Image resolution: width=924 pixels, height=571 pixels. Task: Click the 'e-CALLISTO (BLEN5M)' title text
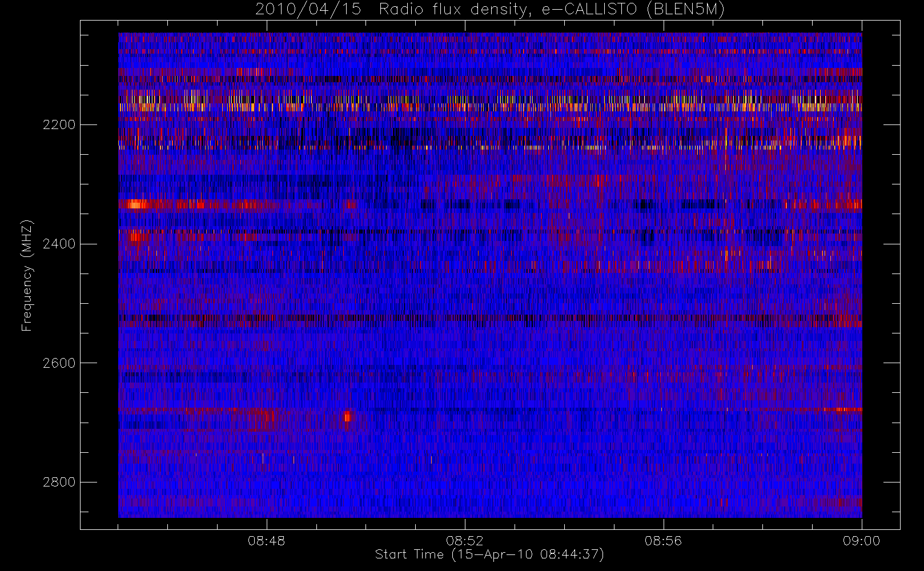pos(633,10)
